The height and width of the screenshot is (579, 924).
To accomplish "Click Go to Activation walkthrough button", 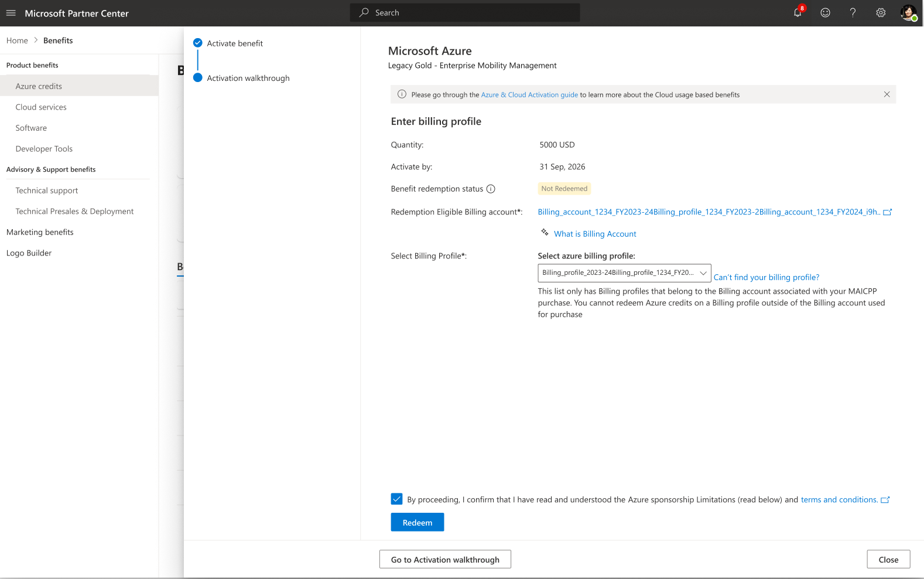I will pos(445,559).
